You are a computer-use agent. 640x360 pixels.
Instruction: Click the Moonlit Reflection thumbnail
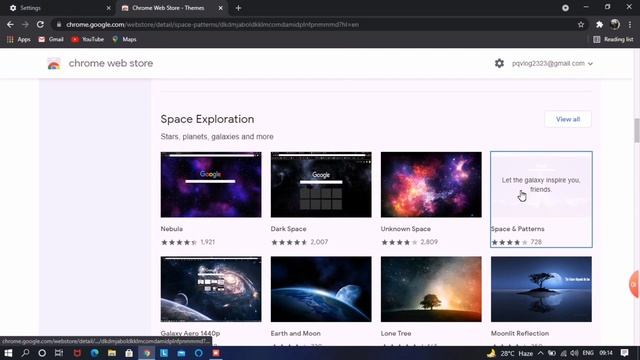tap(541, 289)
